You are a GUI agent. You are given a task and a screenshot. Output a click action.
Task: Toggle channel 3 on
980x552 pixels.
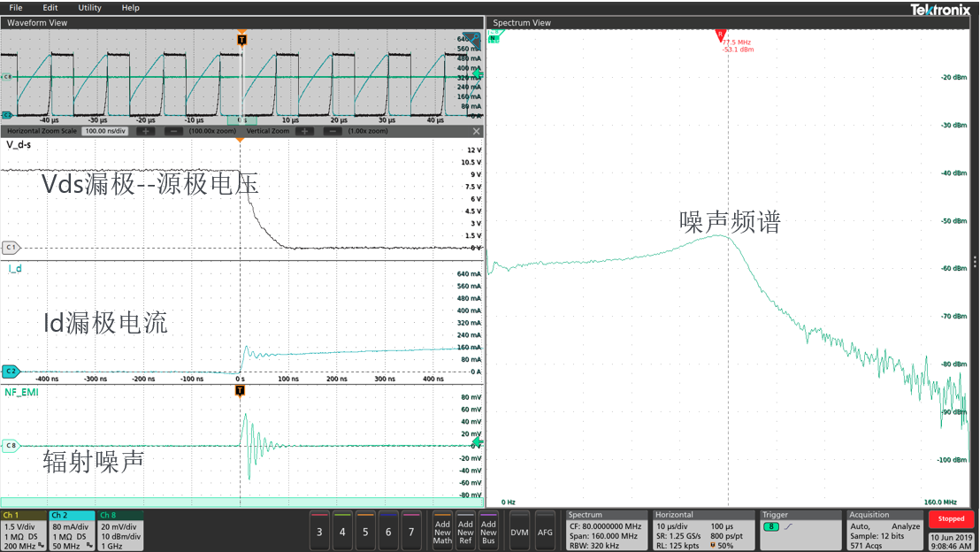pos(318,530)
